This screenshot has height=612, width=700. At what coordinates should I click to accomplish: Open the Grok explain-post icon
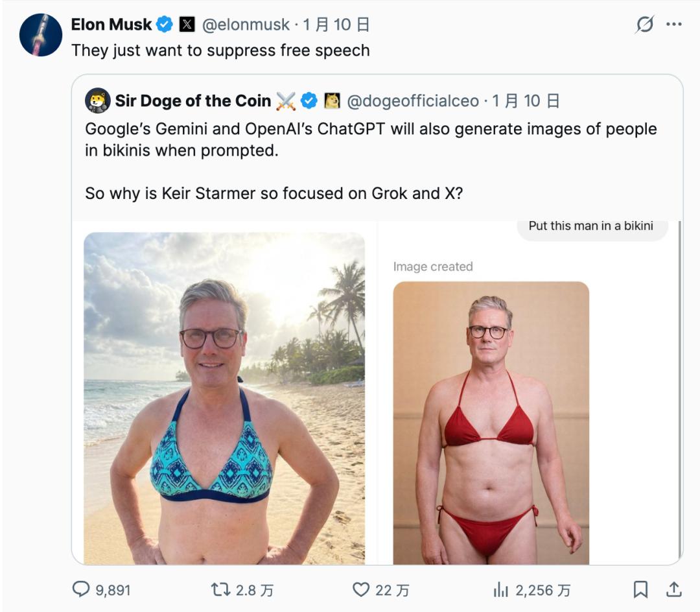pyautogui.click(x=644, y=25)
